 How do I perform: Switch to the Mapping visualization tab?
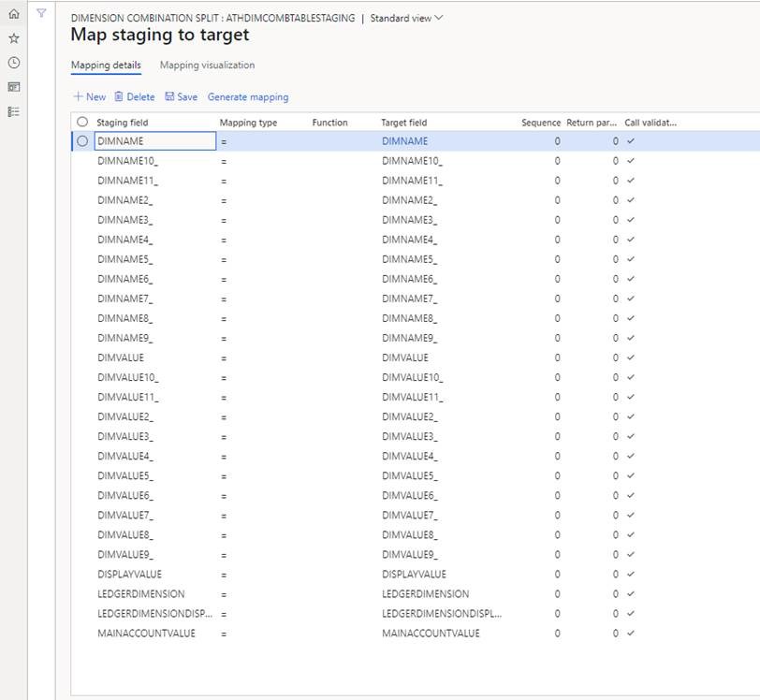pos(207,66)
